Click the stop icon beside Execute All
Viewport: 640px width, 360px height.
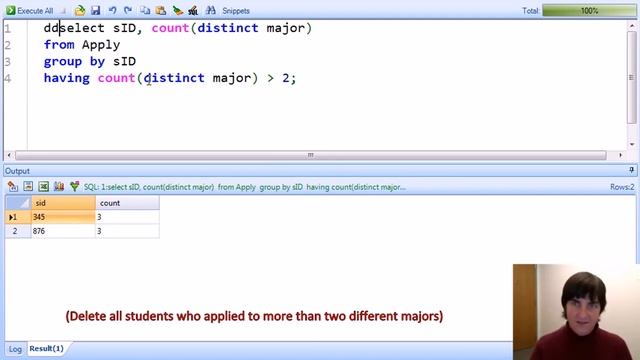pos(63,11)
